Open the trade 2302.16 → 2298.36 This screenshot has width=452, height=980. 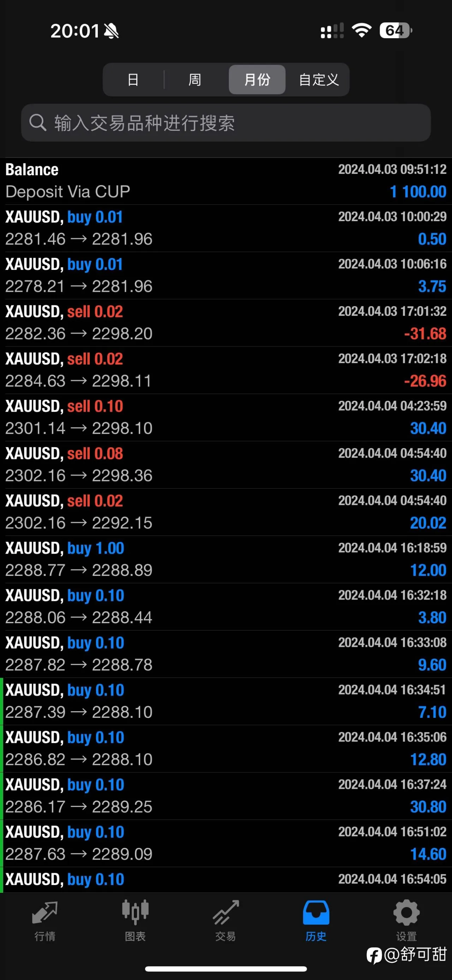226,465
